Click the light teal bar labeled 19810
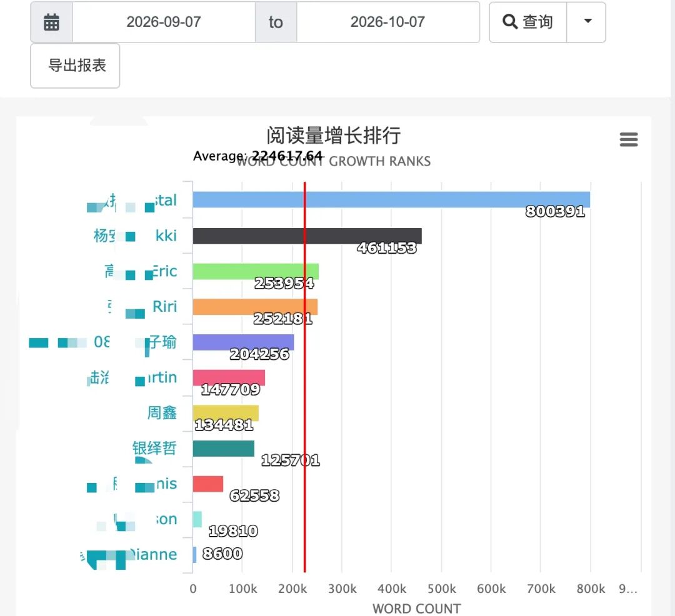Viewport: 675px width, 616px height. pos(197,519)
